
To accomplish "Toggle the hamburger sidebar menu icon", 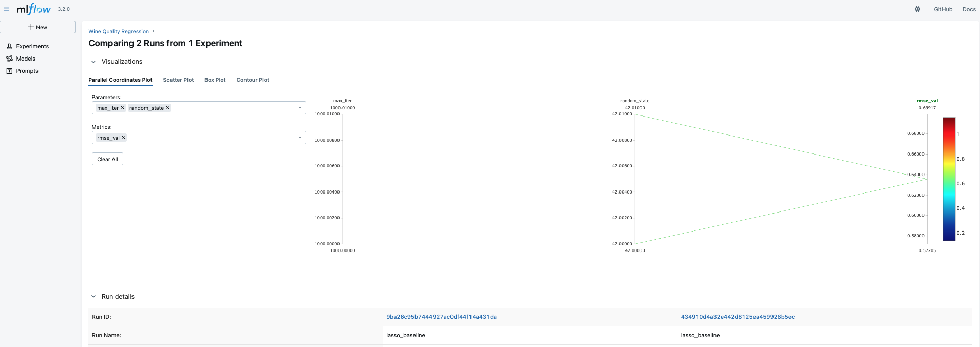I will pyautogui.click(x=6, y=9).
